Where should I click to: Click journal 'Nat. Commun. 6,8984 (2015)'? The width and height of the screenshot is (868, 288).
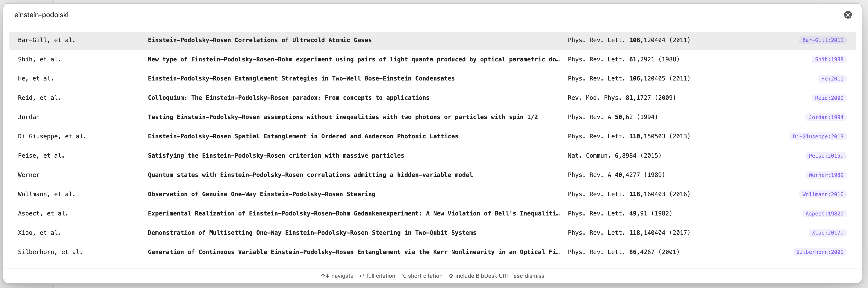tap(614, 156)
